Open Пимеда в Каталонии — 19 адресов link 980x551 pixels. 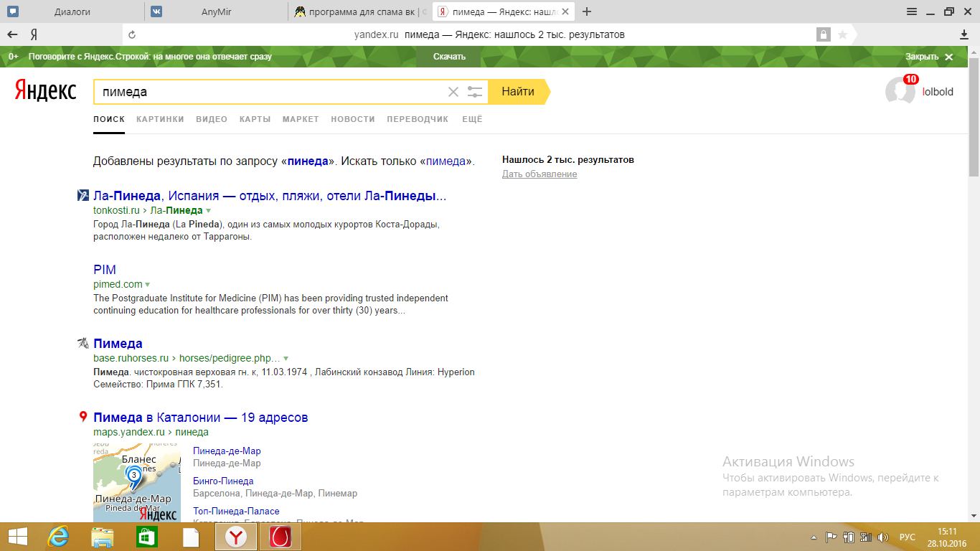coord(201,418)
